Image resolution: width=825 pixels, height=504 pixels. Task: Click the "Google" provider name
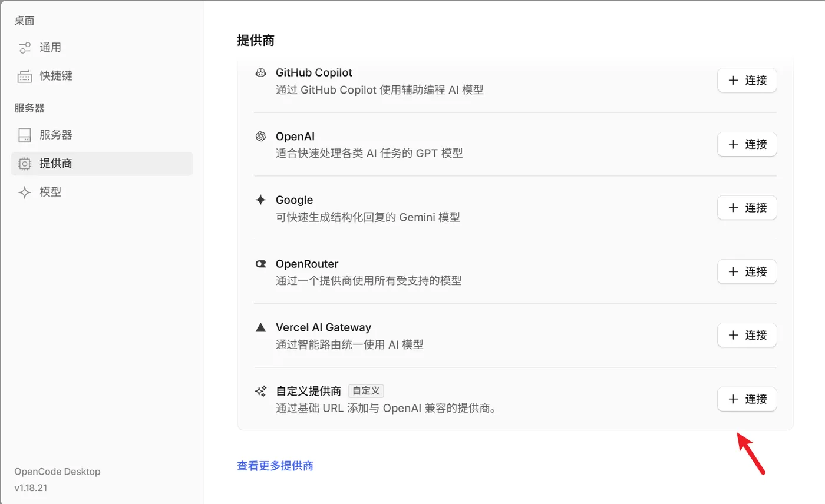tap(294, 200)
